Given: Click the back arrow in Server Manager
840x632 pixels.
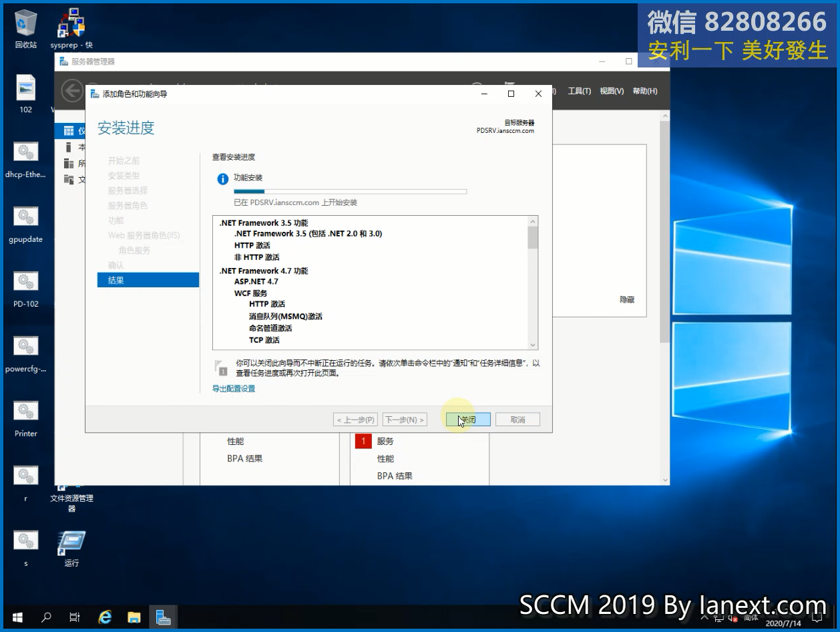Looking at the screenshot, I should coord(72,91).
